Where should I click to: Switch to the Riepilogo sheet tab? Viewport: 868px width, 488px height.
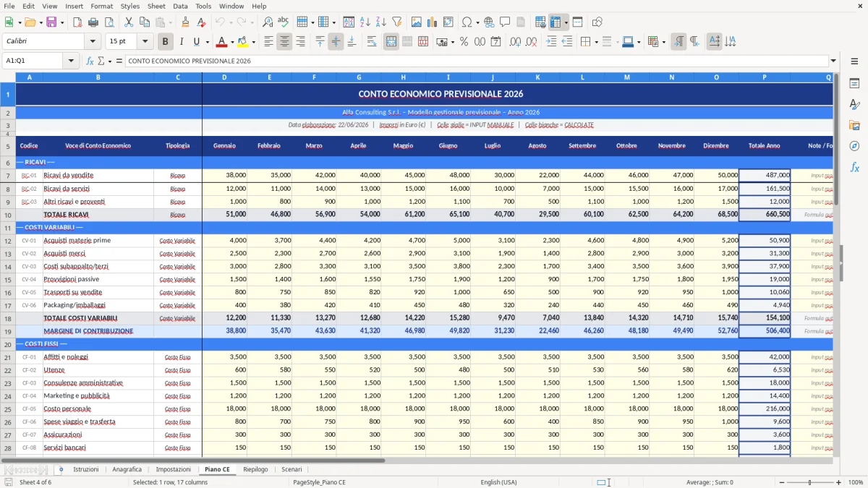pyautogui.click(x=255, y=469)
